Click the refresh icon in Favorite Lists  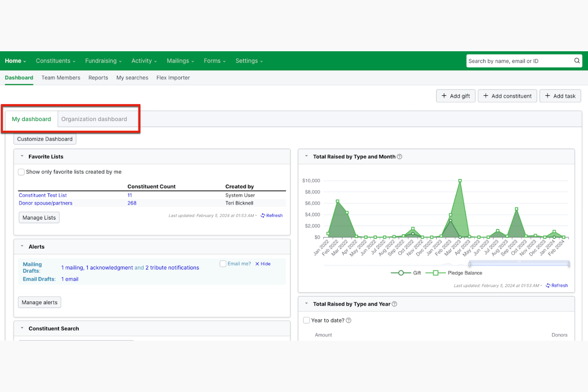pyautogui.click(x=263, y=216)
